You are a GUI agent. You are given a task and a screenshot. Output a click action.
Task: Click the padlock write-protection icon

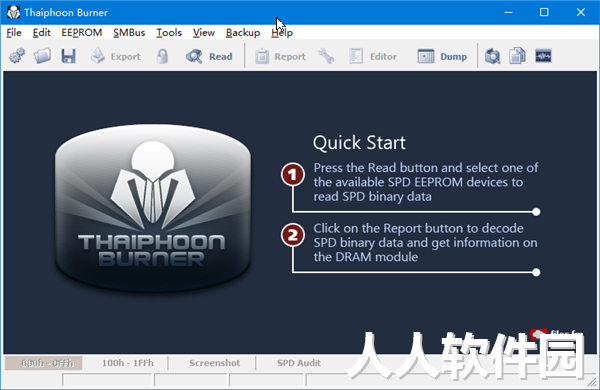pyautogui.click(x=163, y=56)
